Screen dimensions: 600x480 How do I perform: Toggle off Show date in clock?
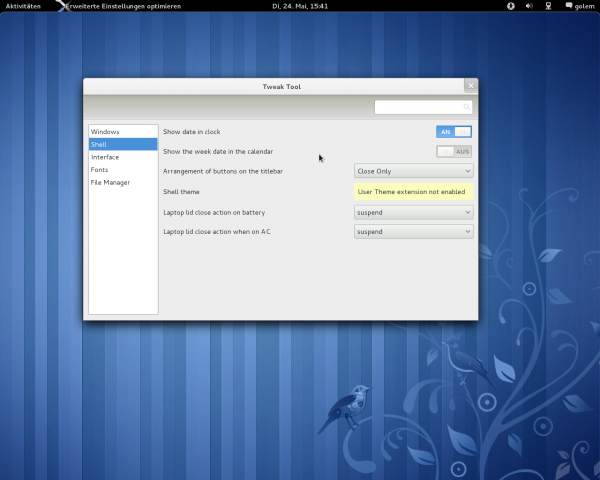454,131
